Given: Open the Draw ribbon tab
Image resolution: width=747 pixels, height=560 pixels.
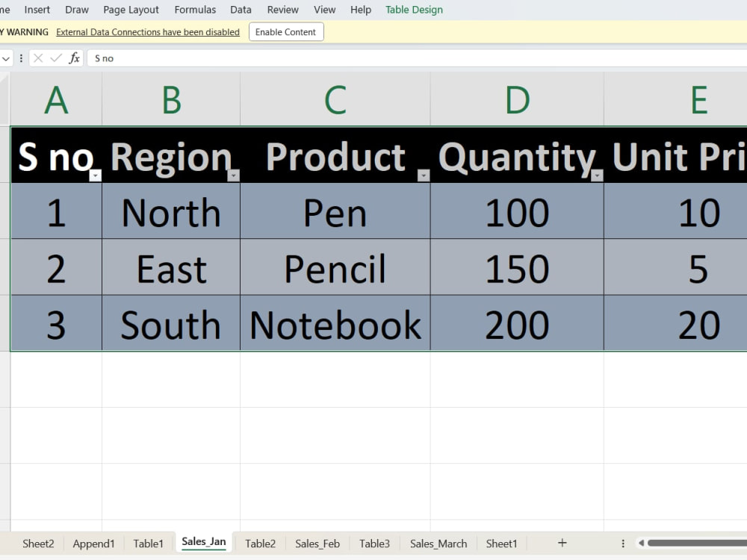Looking at the screenshot, I should click(x=77, y=10).
